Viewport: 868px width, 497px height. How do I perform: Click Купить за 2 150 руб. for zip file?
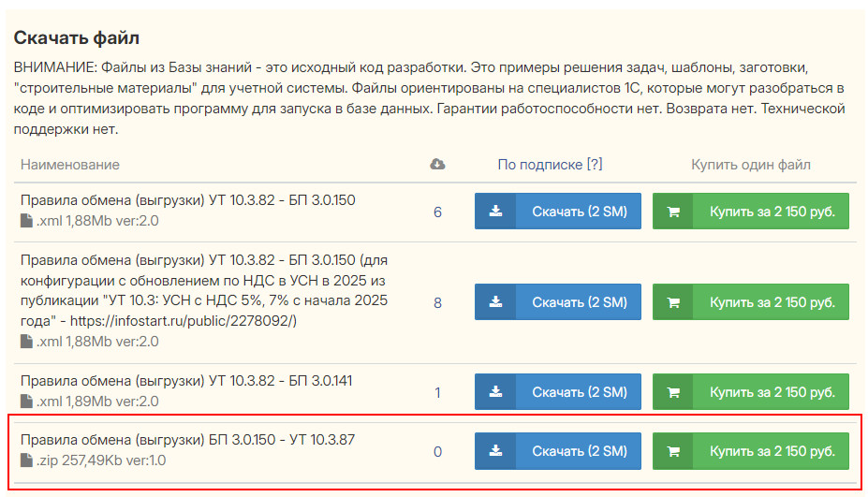point(751,451)
